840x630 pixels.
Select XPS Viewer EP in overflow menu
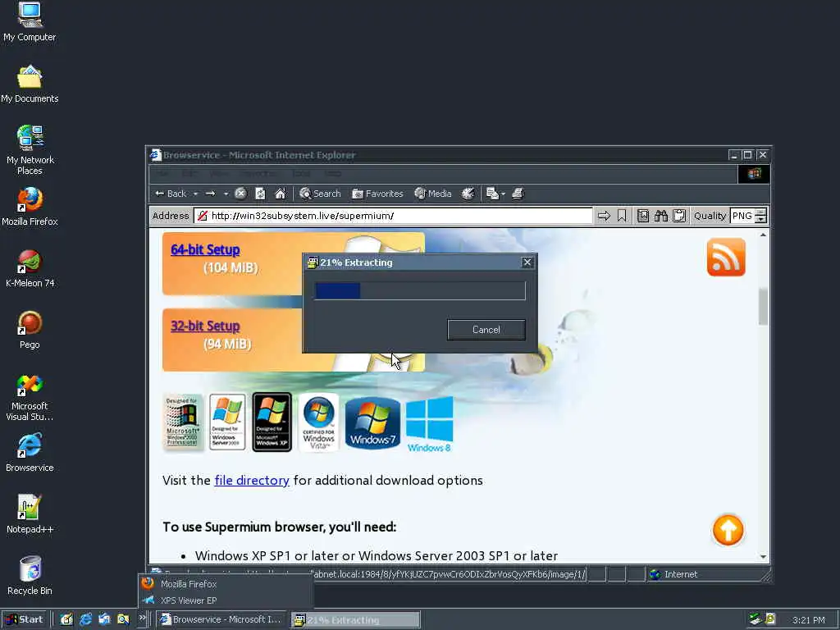225,600
